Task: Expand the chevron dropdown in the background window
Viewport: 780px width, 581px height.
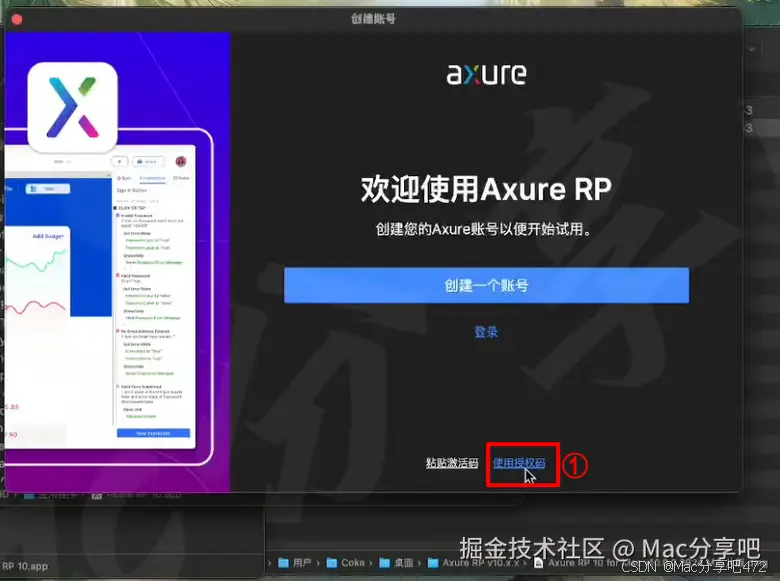Action: [752, 49]
